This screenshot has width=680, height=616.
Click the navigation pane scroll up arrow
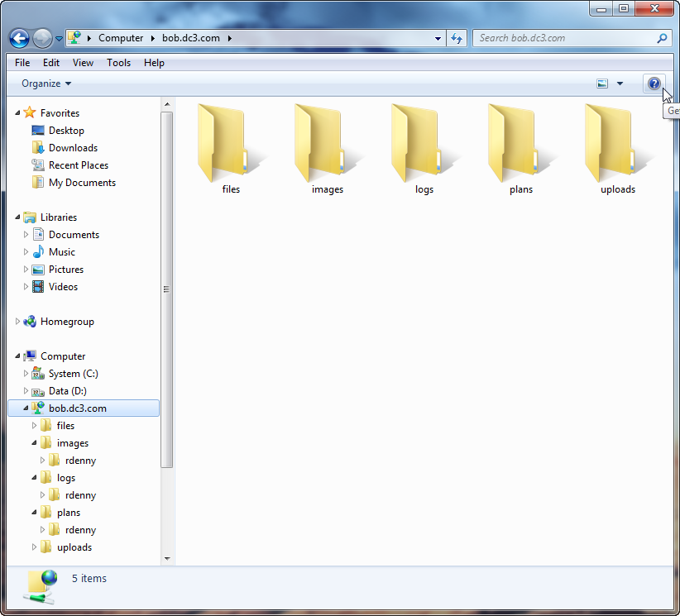[167, 104]
